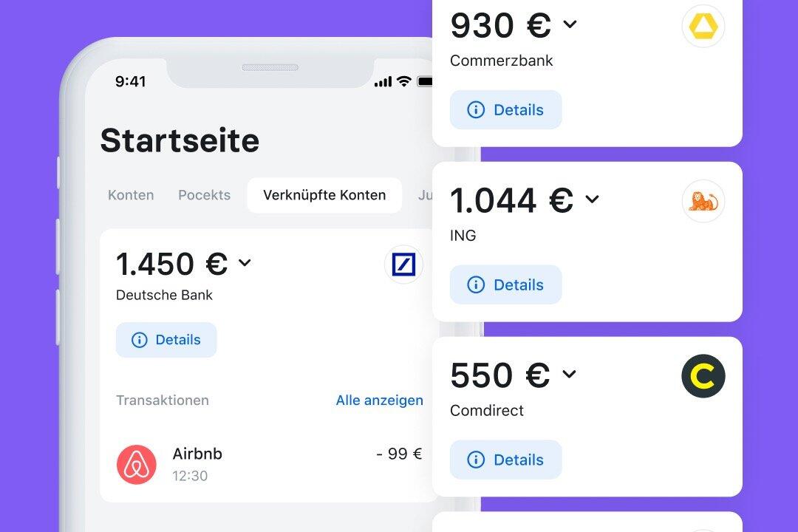Expand the 930 € Commerzbank balance chevron
Image resolution: width=798 pixels, height=532 pixels.
click(x=570, y=24)
